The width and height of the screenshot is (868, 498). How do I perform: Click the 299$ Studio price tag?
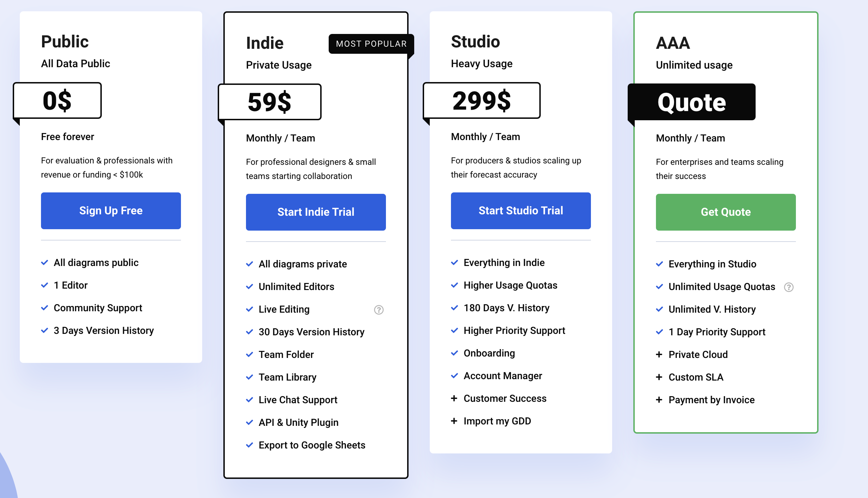tap(482, 100)
